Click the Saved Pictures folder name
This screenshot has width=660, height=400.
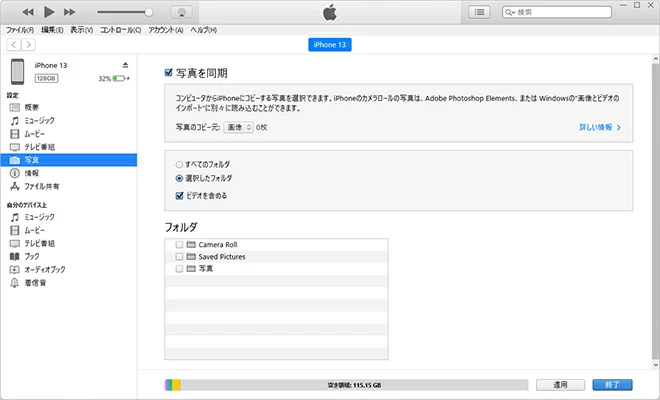click(222, 256)
